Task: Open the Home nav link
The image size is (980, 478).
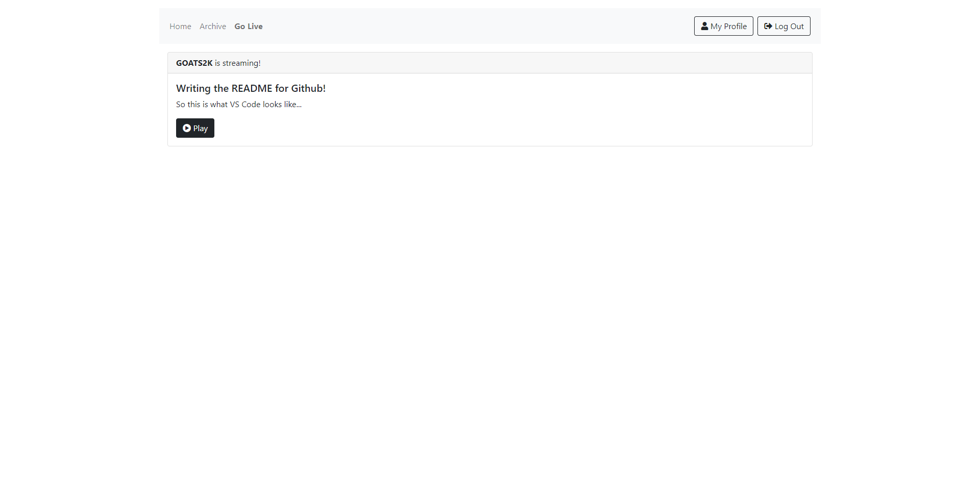Action: pos(180,27)
